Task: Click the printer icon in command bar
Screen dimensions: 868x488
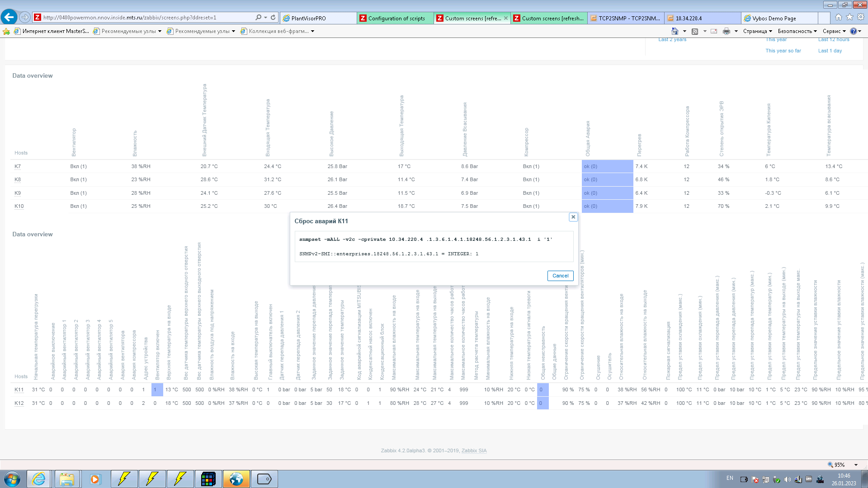Action: [x=726, y=31]
